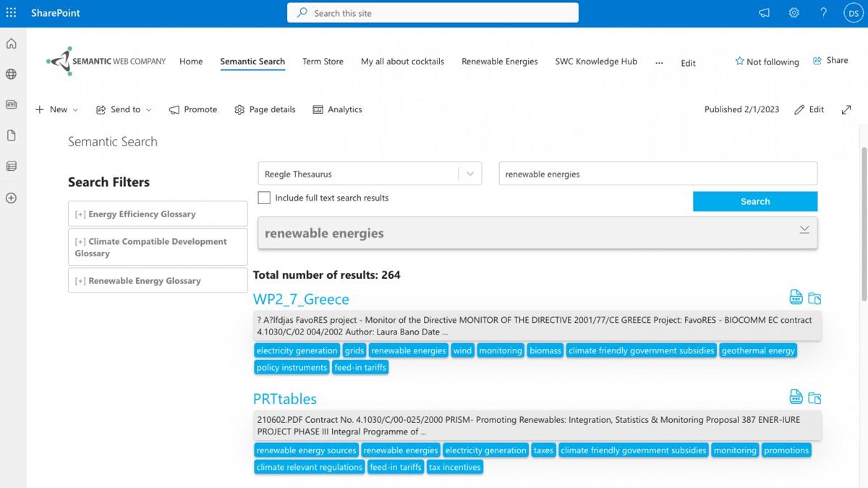Click the folder icon beside PRTtables
Viewport: 868px width, 488px height.
[x=814, y=397]
